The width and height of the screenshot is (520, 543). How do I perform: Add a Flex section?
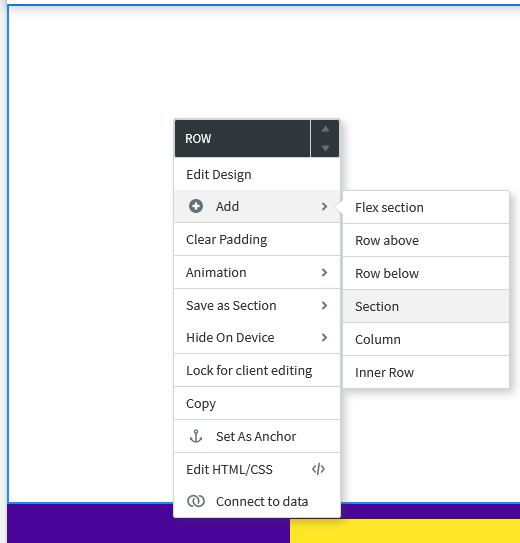point(426,207)
